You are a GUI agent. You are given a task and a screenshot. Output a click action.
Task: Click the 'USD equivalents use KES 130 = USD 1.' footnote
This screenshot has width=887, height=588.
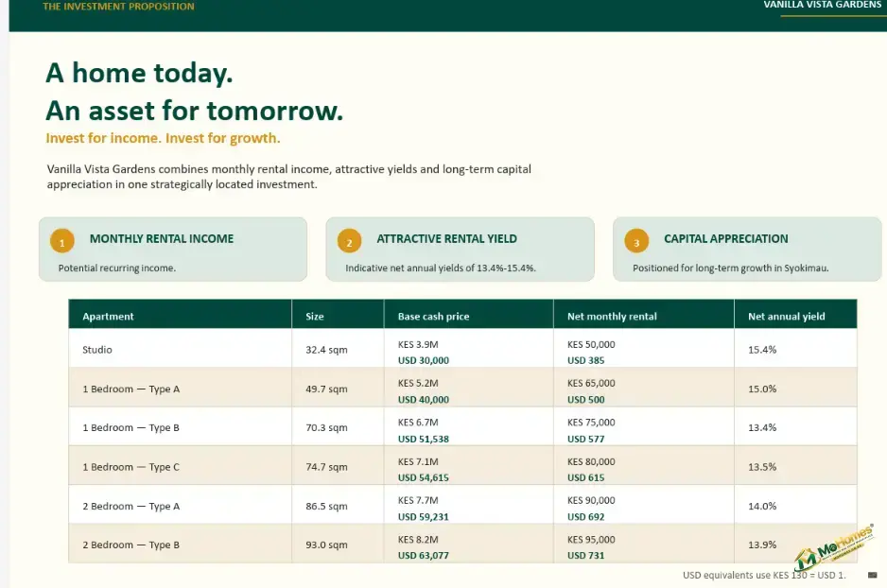[764, 575]
